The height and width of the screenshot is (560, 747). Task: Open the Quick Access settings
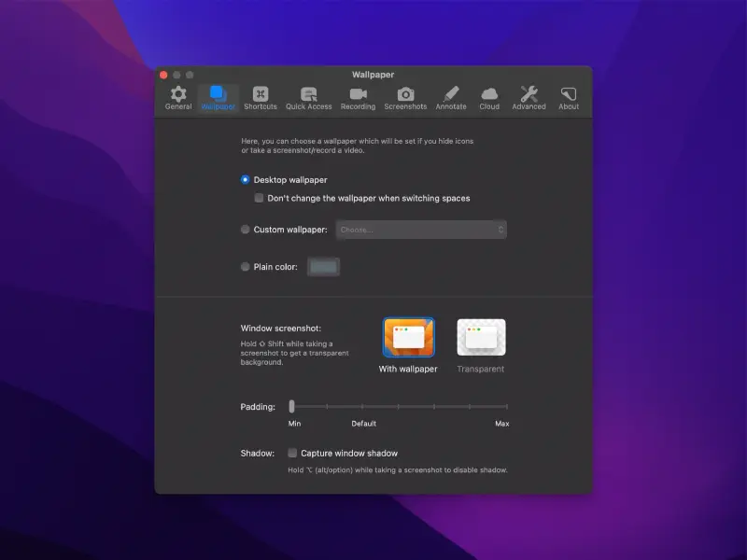point(308,96)
